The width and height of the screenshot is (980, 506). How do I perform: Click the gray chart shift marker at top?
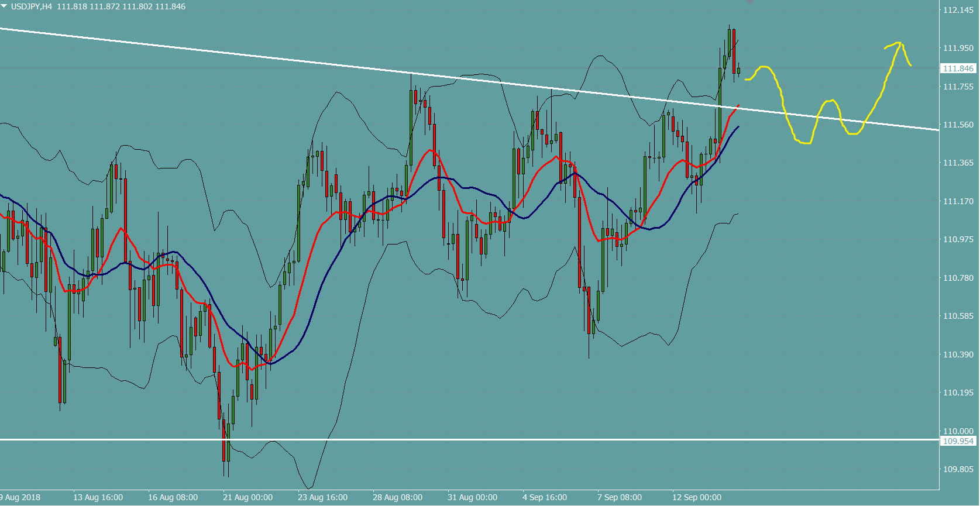[750, 2]
